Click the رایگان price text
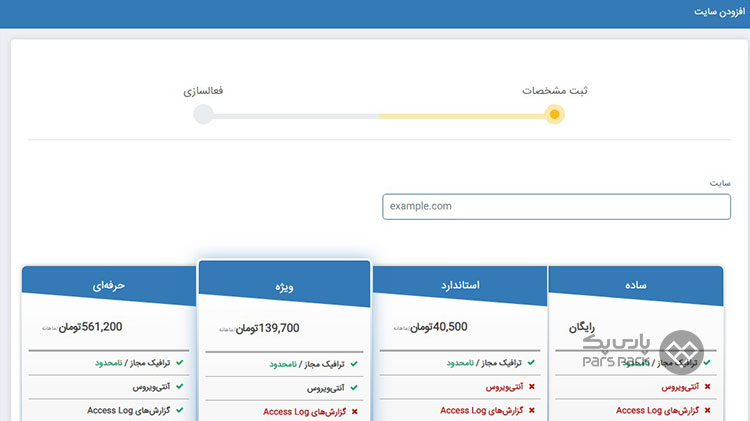This screenshot has height=421, width=750. (x=582, y=327)
